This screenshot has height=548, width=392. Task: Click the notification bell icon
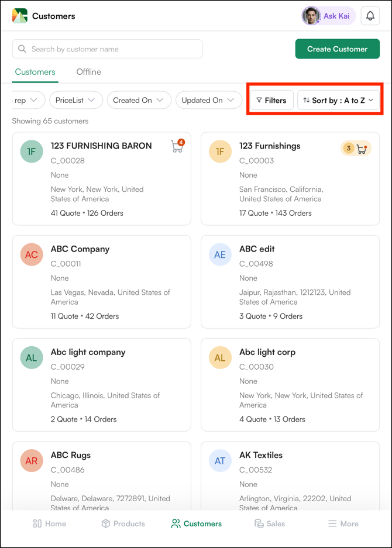(x=370, y=16)
